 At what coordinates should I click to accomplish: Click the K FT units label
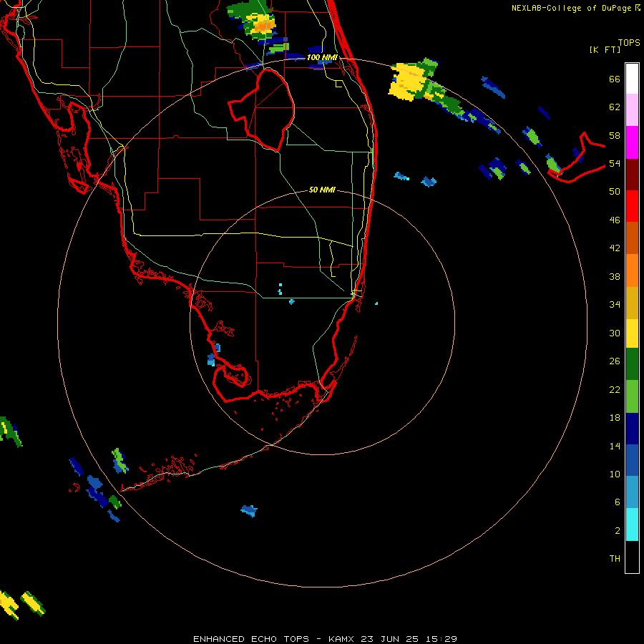click(605, 50)
